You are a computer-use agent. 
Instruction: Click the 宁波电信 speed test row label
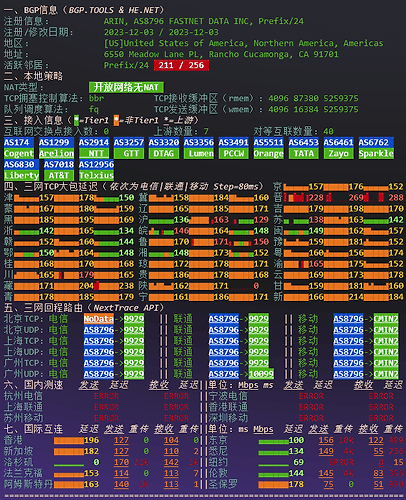[228, 396]
